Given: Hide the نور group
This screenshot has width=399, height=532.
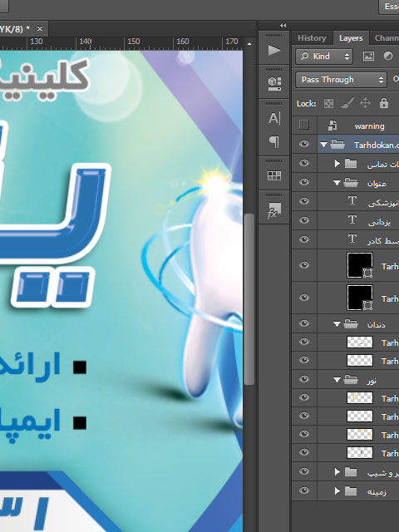Looking at the screenshot, I should (304, 379).
